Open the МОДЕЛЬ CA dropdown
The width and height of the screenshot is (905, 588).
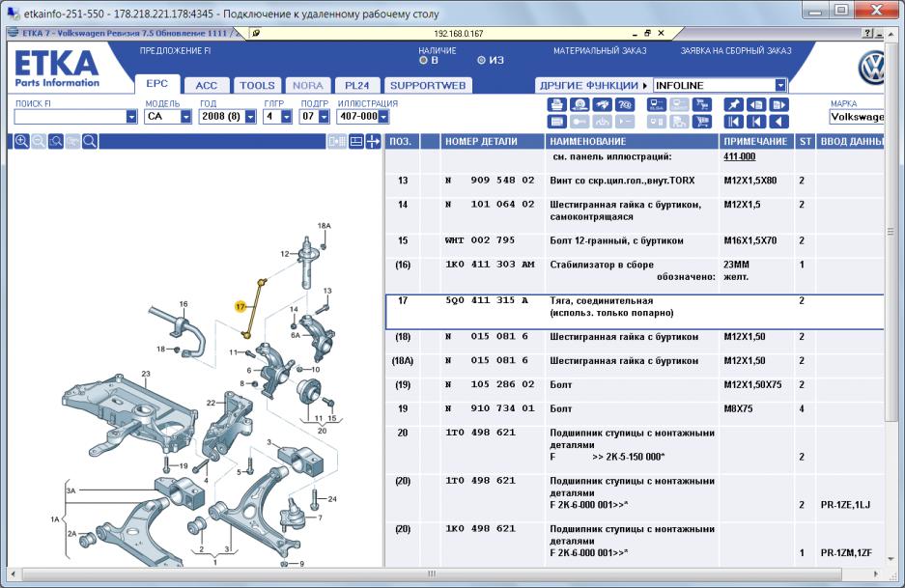pyautogui.click(x=185, y=117)
